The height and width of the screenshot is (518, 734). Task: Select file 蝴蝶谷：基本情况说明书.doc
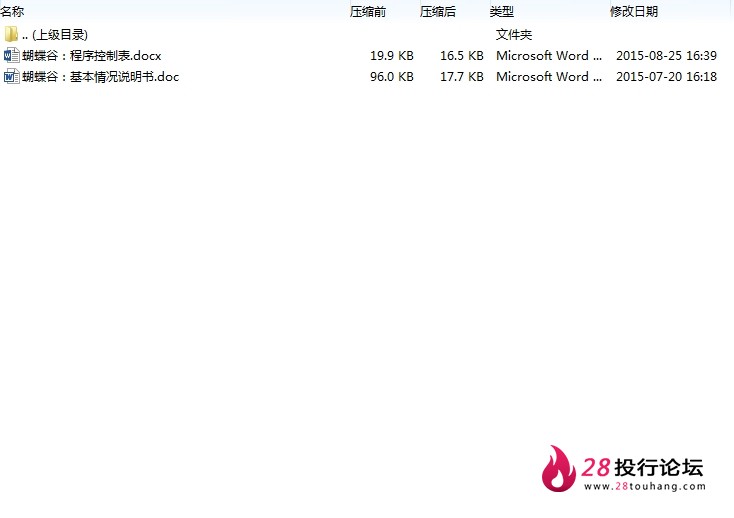(101, 77)
